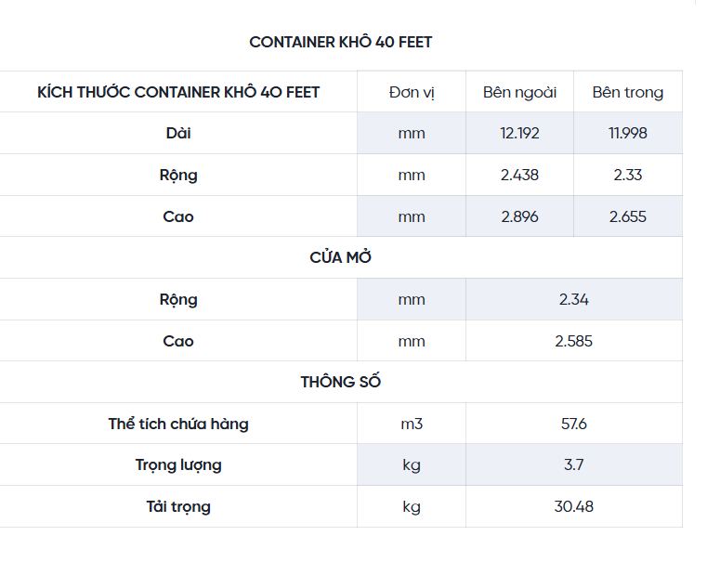Click the Trọng lượng row label

pos(178,464)
